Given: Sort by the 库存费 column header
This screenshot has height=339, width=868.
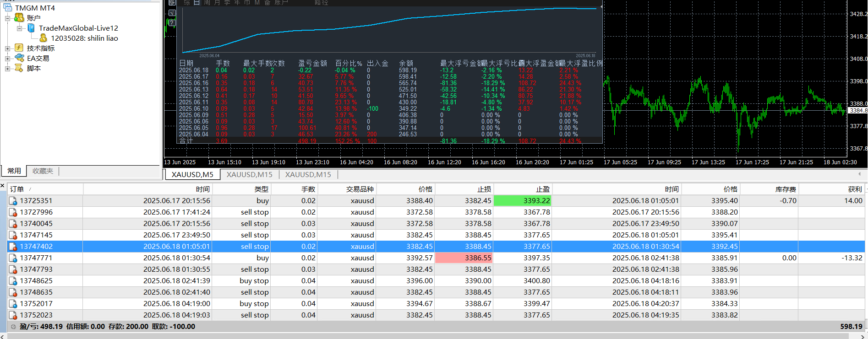Looking at the screenshot, I should pos(769,189).
